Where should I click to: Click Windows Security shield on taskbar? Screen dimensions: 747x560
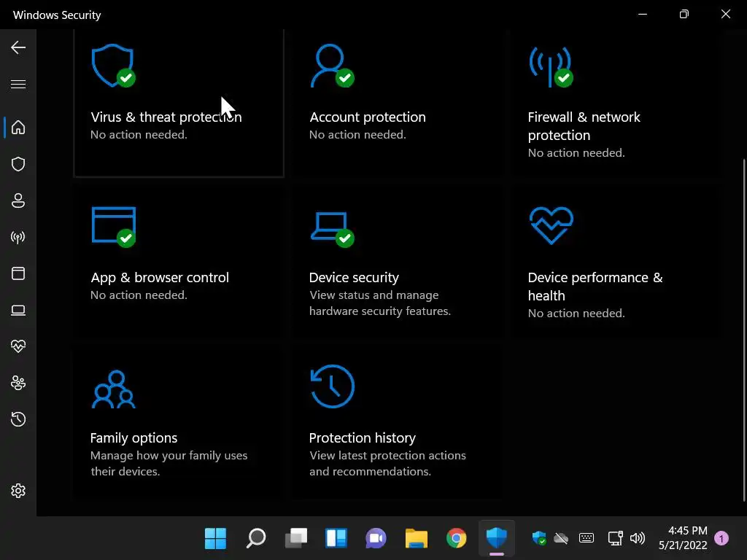(496, 539)
